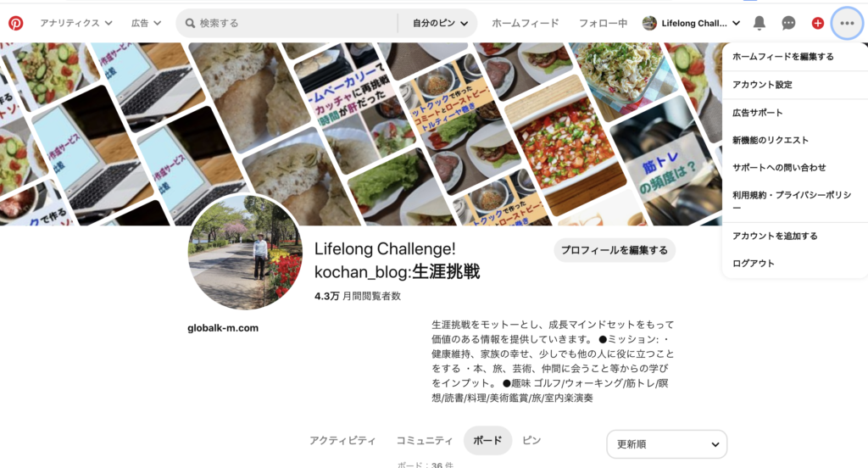
Task: Open the 更新順 sort dropdown
Action: point(666,444)
